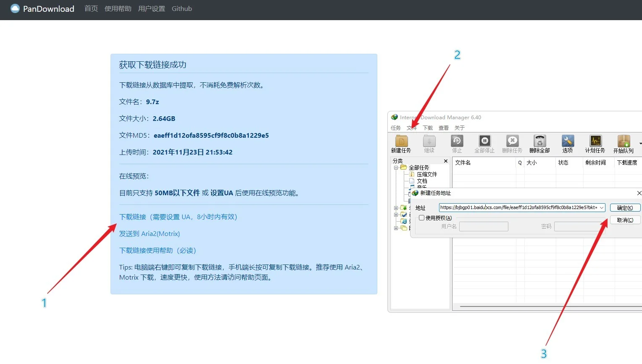Open IDM Options (选项) wrench icon
642x364 pixels.
click(x=568, y=141)
